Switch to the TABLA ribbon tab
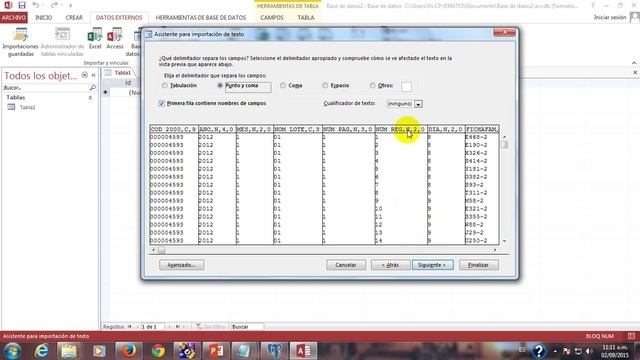 click(306, 18)
